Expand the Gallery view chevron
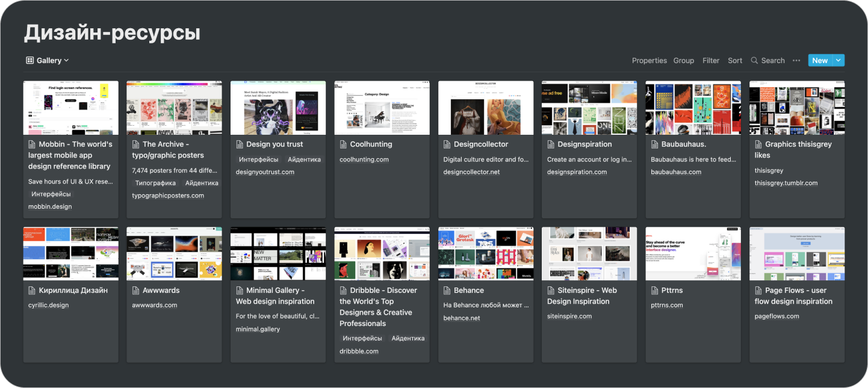 click(x=66, y=61)
